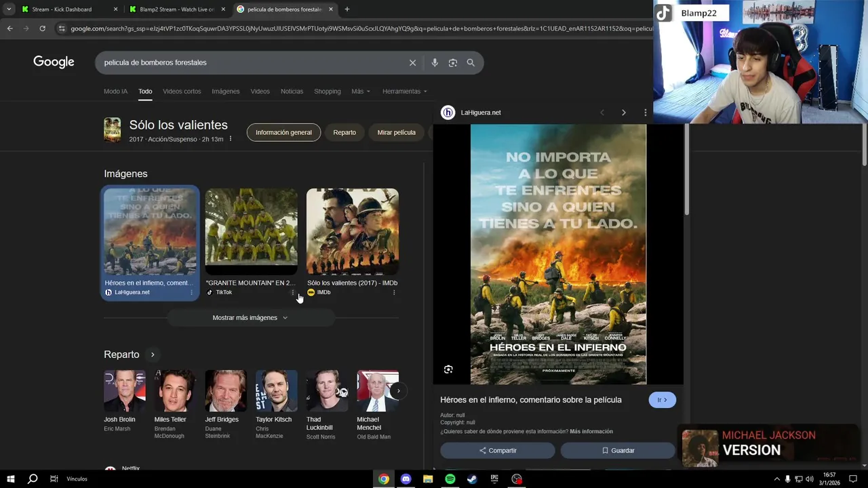868x488 pixels.
Task: Open the LaHiguera.net source icon
Action: (x=448, y=113)
